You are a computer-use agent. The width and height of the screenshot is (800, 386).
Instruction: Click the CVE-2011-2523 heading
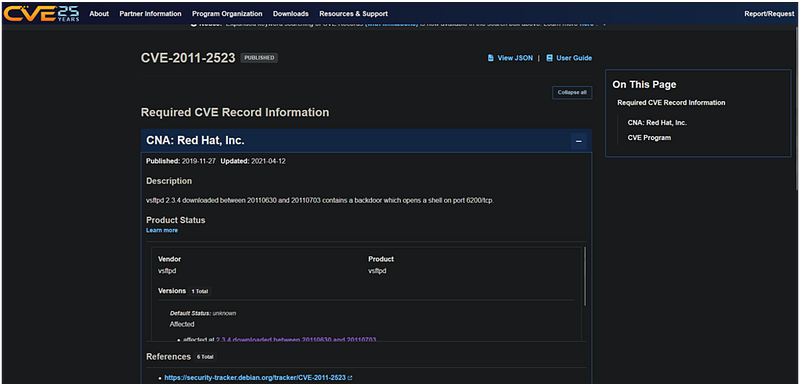click(188, 58)
